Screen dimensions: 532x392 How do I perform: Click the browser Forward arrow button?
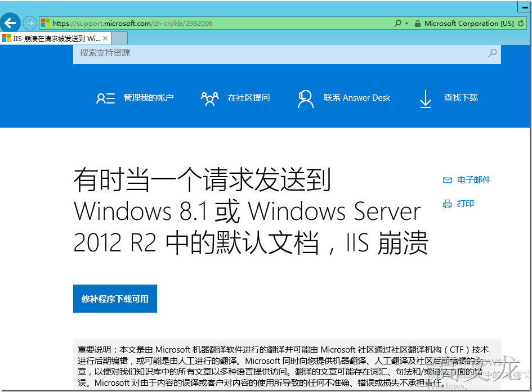click(x=30, y=23)
